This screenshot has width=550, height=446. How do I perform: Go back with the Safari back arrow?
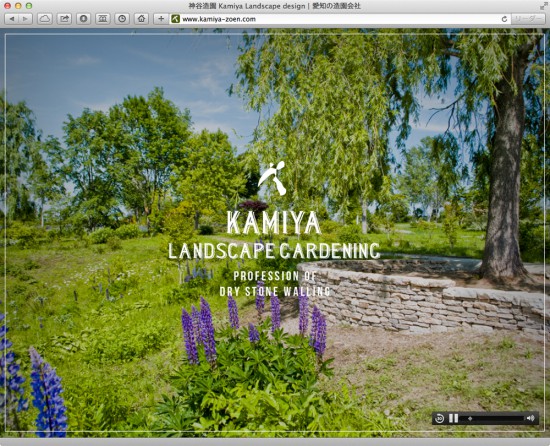click(12, 19)
